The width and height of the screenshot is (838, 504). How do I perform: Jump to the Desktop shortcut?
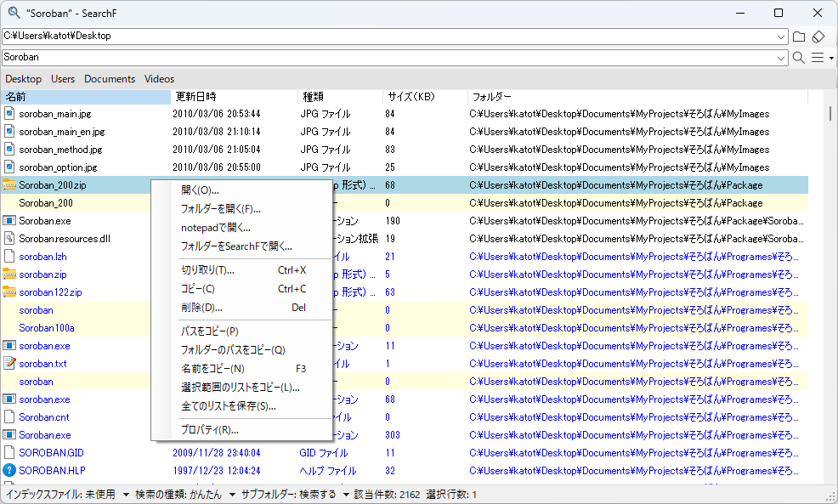[24, 79]
